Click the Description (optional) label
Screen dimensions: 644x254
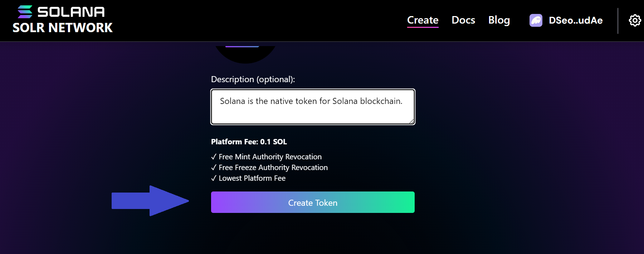click(253, 79)
